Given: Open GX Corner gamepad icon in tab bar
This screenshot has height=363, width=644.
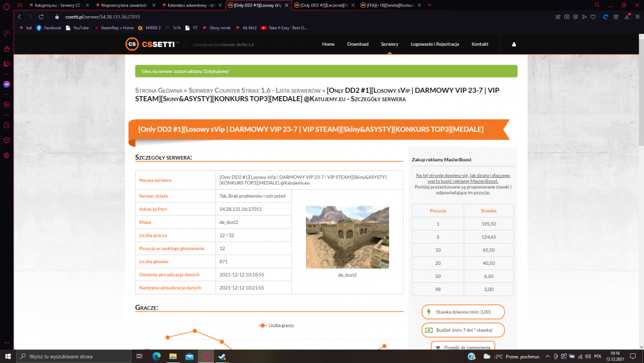Looking at the screenshot, I should point(20,5).
